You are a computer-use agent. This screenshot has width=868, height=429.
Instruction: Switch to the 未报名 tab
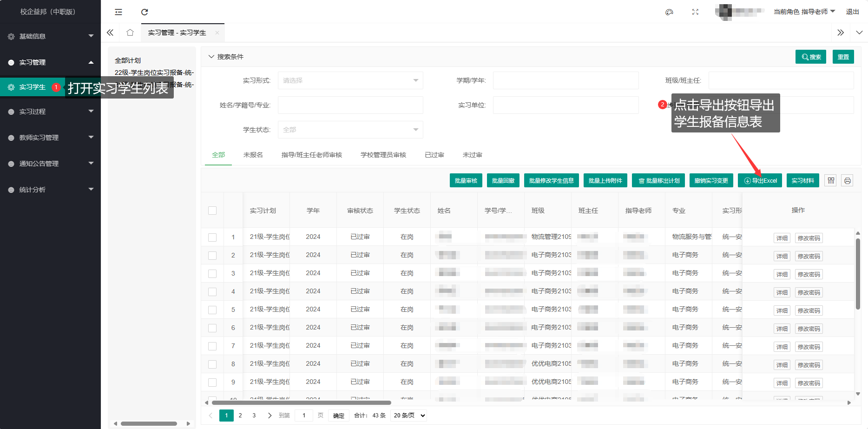[x=253, y=155]
